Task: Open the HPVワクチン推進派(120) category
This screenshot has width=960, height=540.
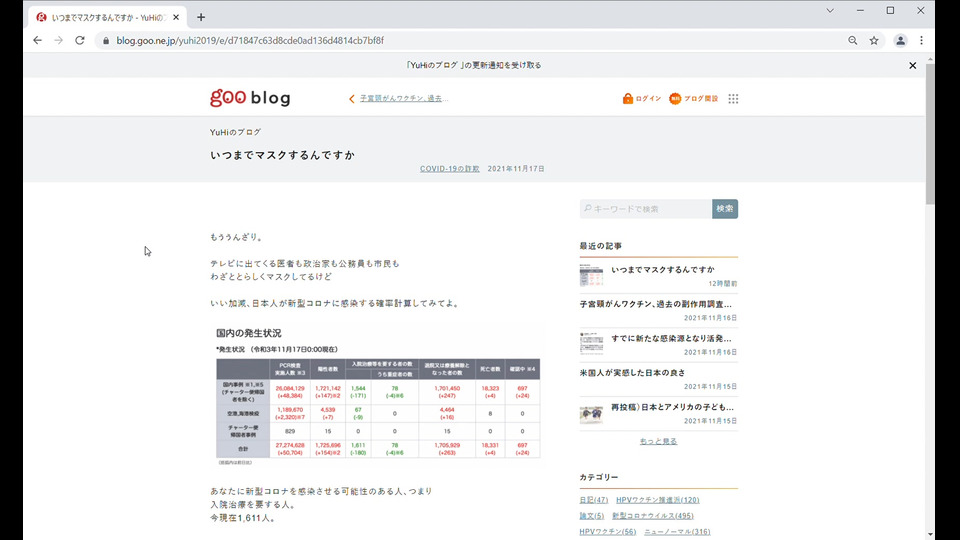Action: [x=658, y=500]
